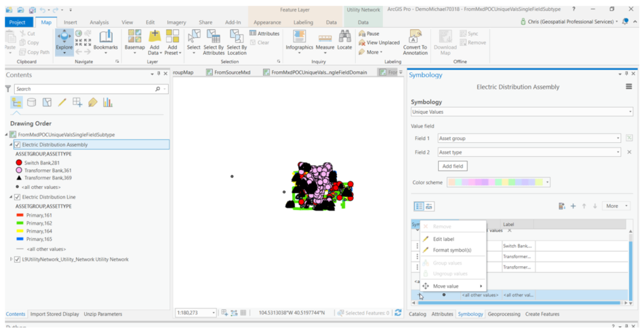The width and height of the screenshot is (644, 331).
Task: Toggle Electric Distribution Assembly layer visibility
Action: coord(17,145)
